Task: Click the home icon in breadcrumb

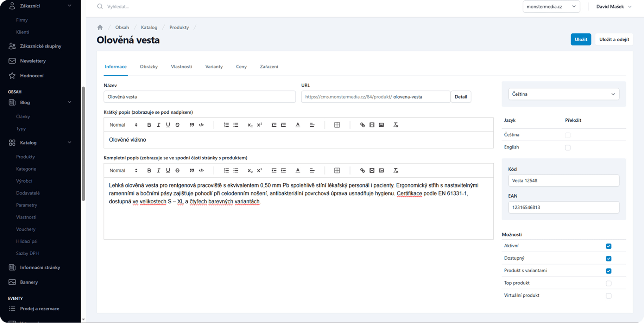Action: [100, 27]
